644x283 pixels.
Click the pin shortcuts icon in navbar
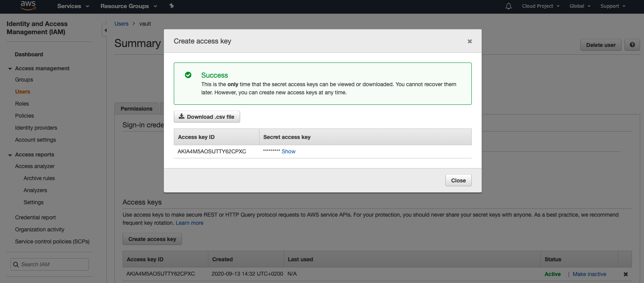(x=171, y=6)
